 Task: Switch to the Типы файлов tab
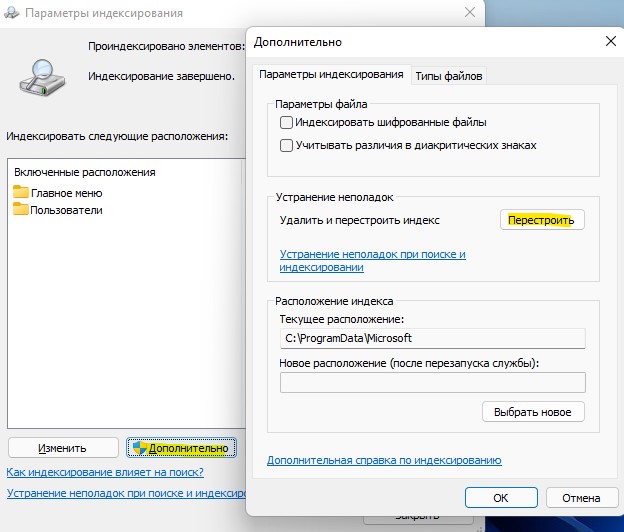(x=448, y=76)
